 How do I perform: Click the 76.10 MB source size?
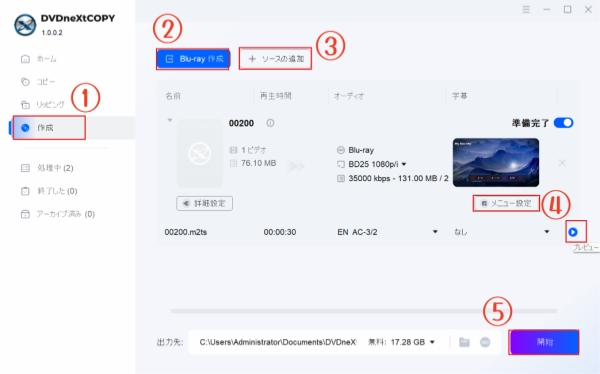(x=258, y=163)
